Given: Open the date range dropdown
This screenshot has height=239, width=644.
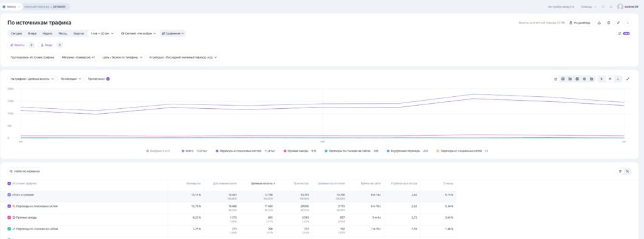Looking at the screenshot, I should pos(103,34).
